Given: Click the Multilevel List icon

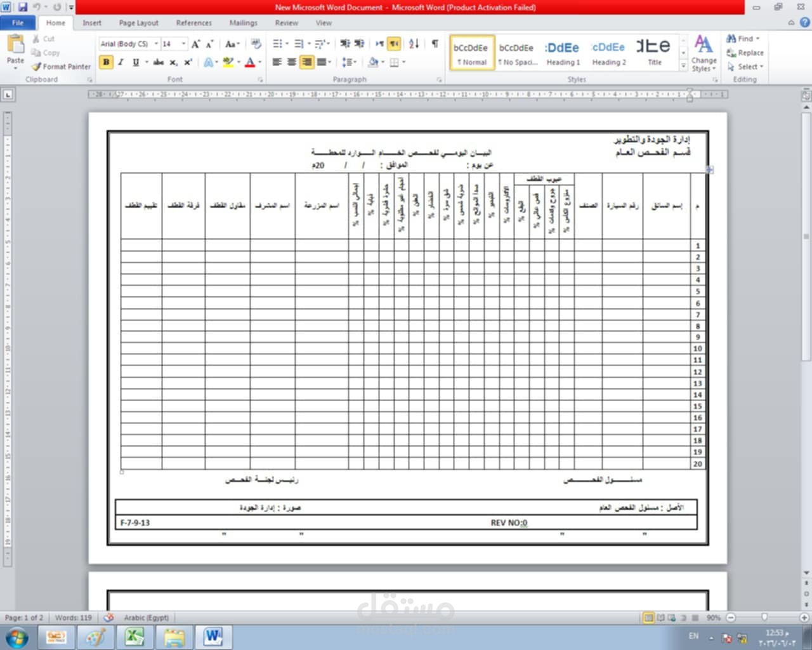Looking at the screenshot, I should tap(319, 44).
